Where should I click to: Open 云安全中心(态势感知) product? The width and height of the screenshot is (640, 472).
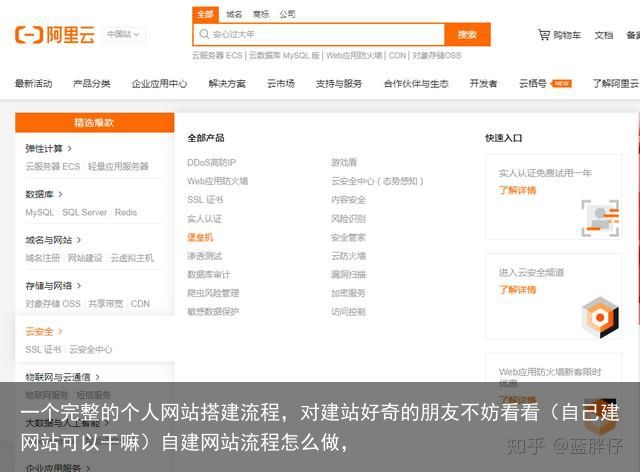pos(378,181)
